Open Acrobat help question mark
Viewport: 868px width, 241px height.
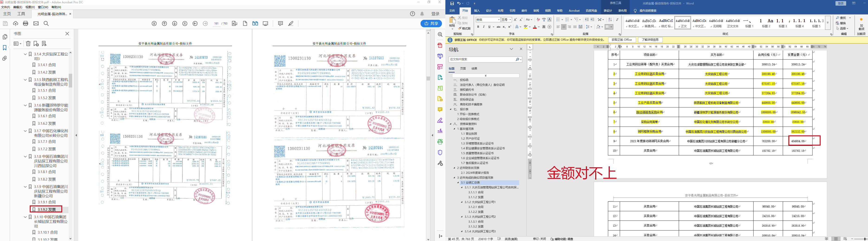pos(412,14)
